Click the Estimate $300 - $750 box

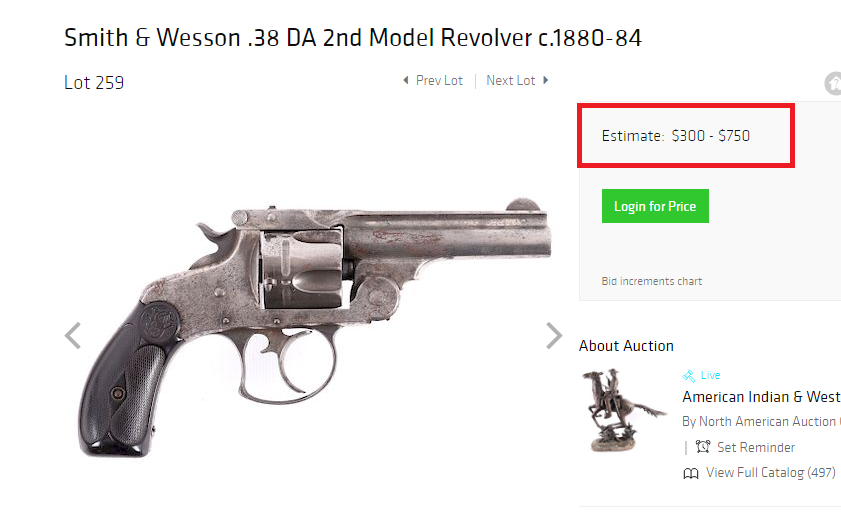click(x=686, y=136)
